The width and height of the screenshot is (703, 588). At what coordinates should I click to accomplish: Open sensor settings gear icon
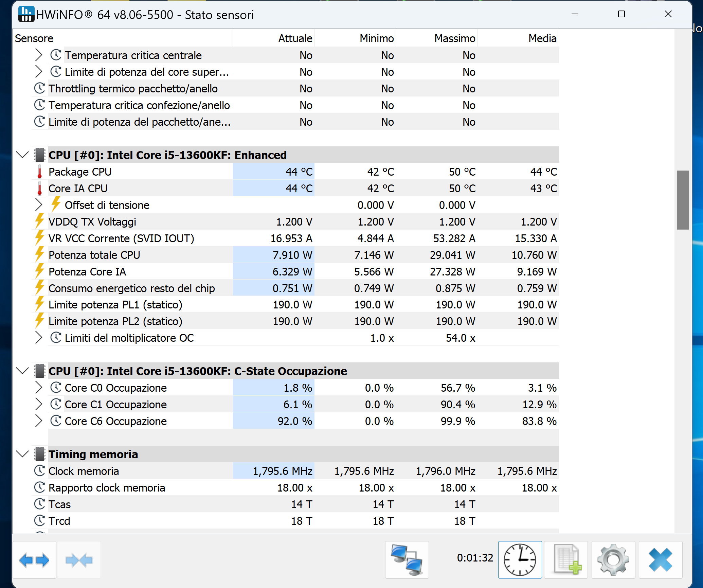613,560
